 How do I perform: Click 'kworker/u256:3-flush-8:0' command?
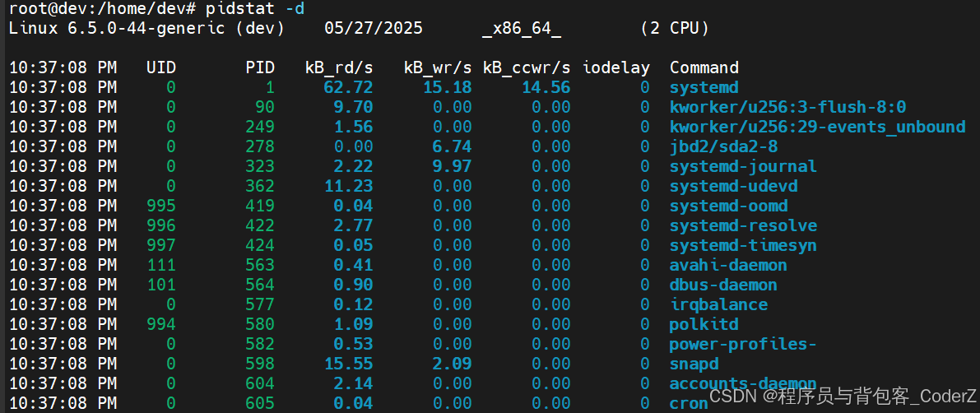click(x=788, y=107)
